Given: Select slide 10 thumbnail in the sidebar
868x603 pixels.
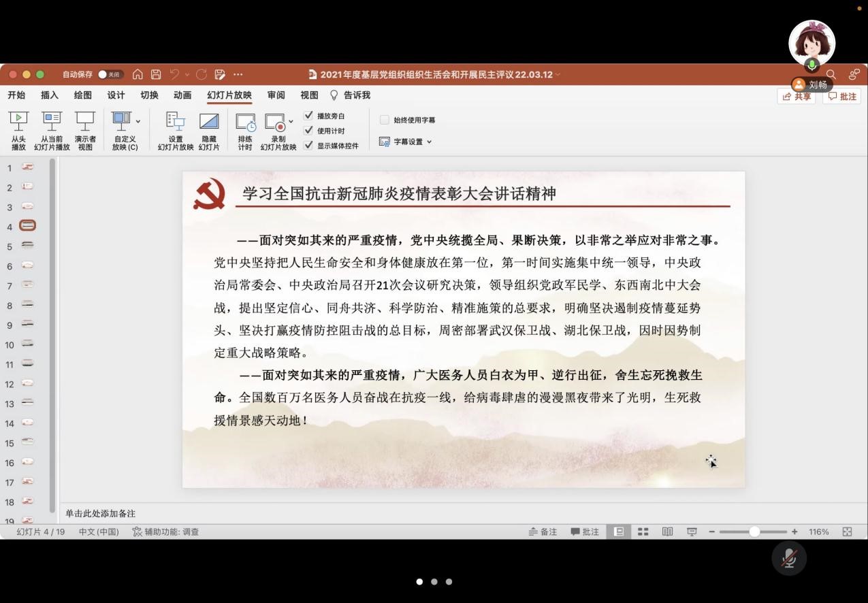Looking at the screenshot, I should point(27,344).
